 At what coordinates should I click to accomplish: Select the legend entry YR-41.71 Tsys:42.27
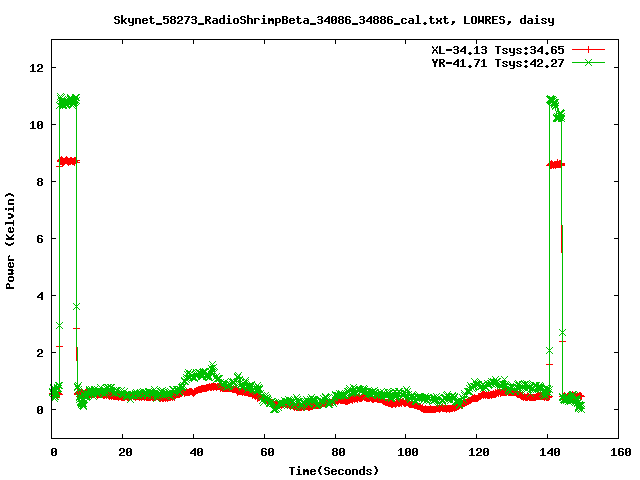click(x=498, y=63)
